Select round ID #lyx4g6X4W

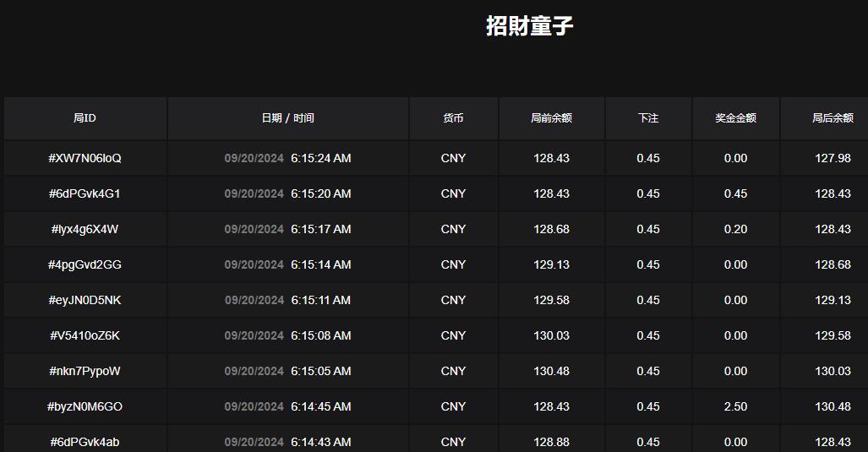[x=85, y=229]
